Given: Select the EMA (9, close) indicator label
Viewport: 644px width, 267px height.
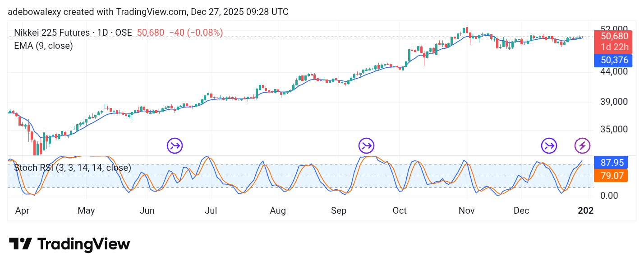Looking at the screenshot, I should [x=43, y=46].
